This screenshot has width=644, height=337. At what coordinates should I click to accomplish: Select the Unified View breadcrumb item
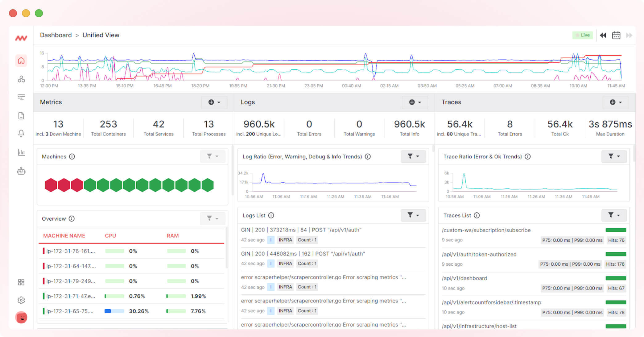pos(101,35)
